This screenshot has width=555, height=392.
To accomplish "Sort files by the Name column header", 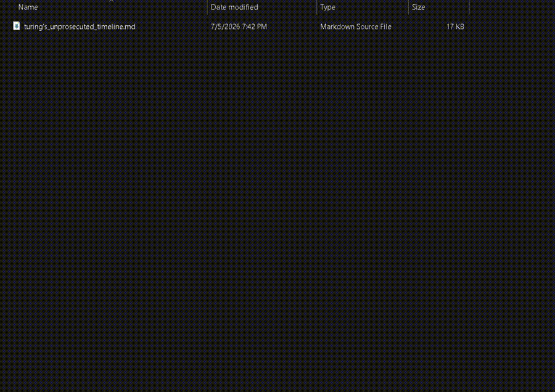I will tap(28, 7).
